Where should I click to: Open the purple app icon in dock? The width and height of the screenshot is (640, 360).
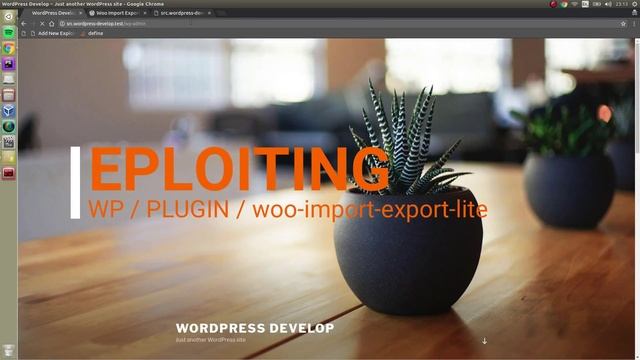9,64
